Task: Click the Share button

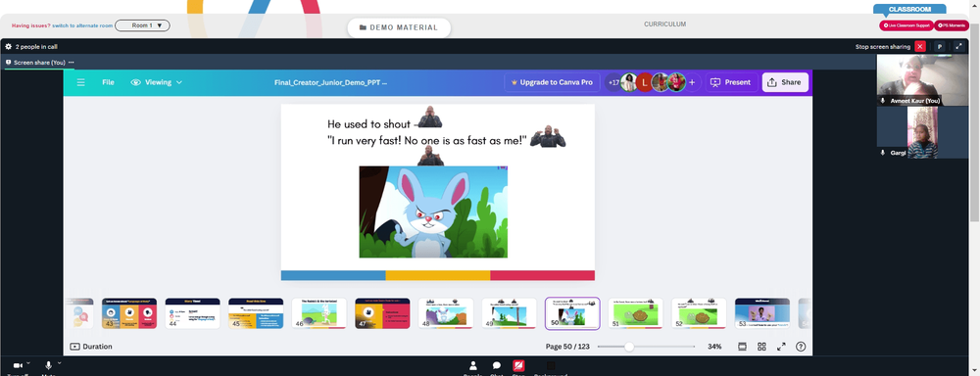Action: pos(785,82)
